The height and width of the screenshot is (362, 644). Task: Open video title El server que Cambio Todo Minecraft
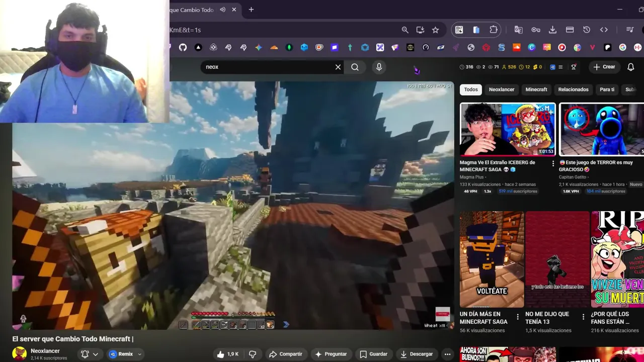coord(73,339)
